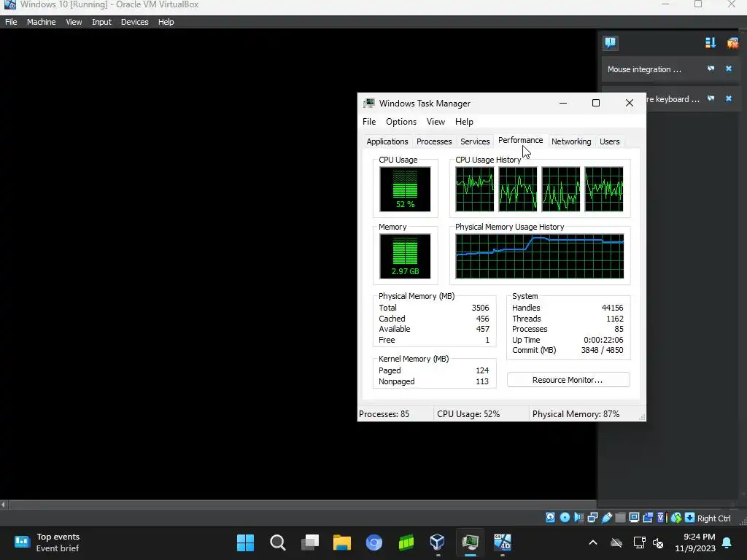Open VirtualBox Help menu
This screenshot has width=747, height=560.
pyautogui.click(x=166, y=22)
